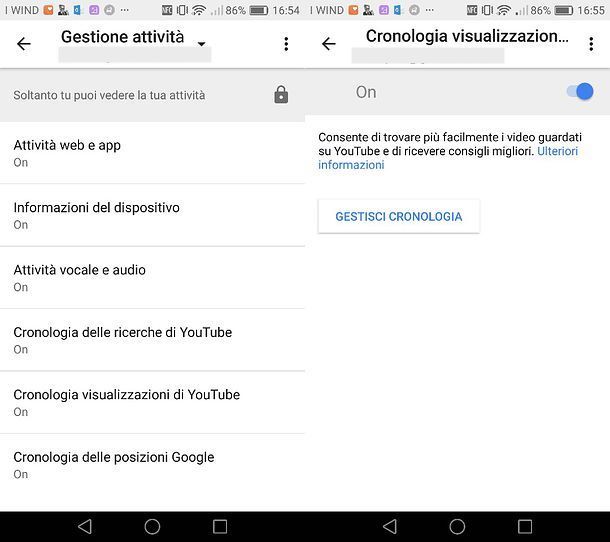Tap the 16:55 clock in status bar
Image resolution: width=610 pixels, height=542 pixels.
tap(591, 10)
